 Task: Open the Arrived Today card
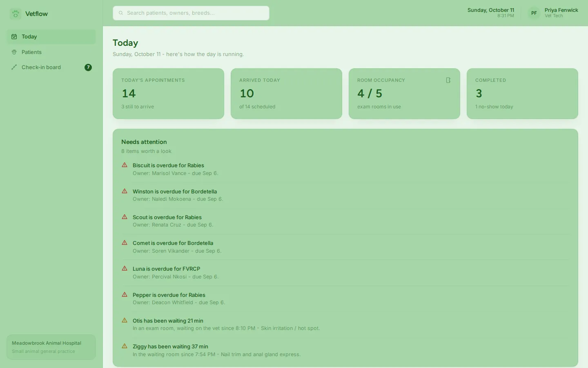click(286, 94)
